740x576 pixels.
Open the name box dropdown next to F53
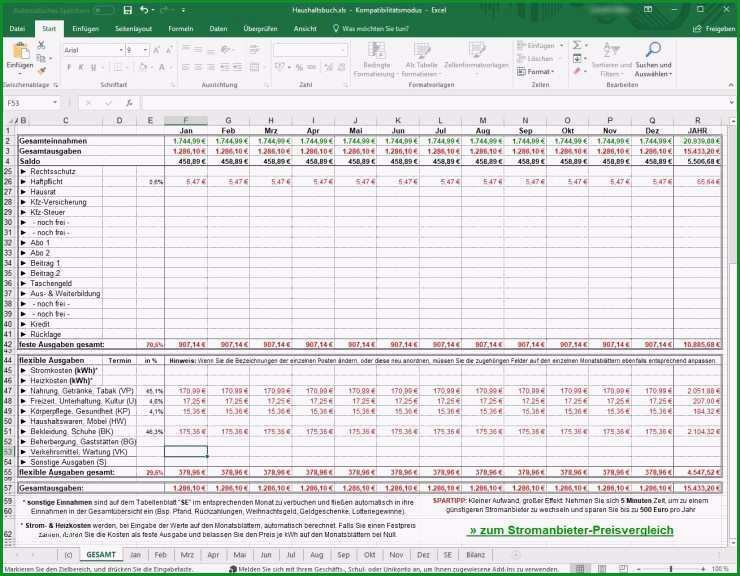point(55,102)
